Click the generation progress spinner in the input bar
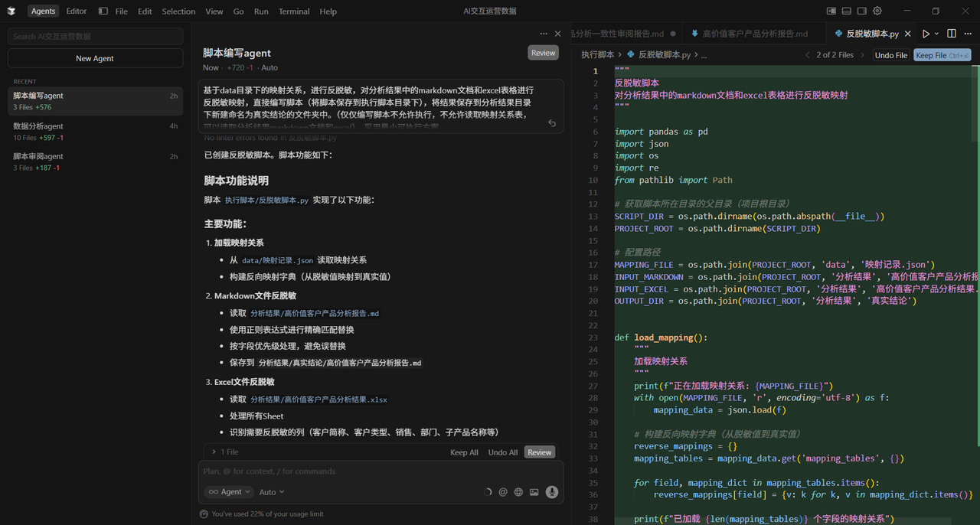 pyautogui.click(x=488, y=492)
